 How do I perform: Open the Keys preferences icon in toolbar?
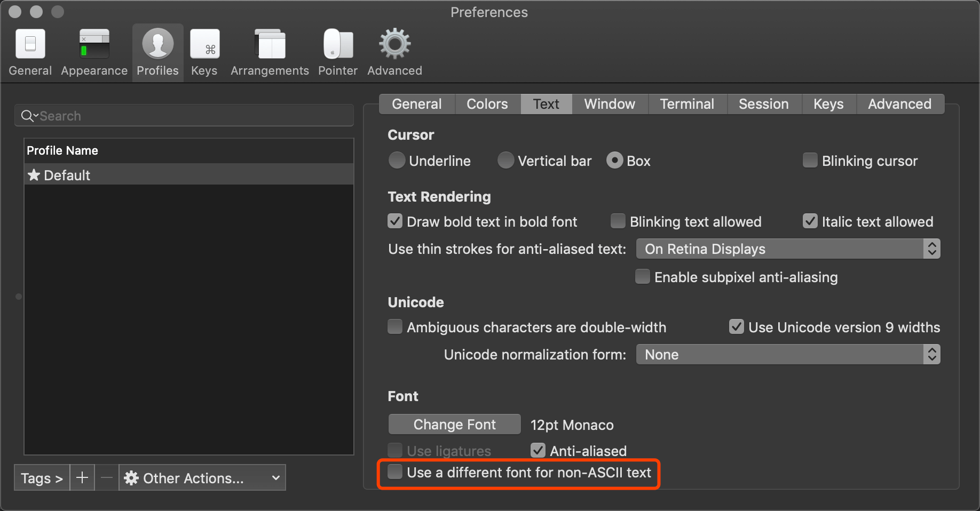pos(205,44)
